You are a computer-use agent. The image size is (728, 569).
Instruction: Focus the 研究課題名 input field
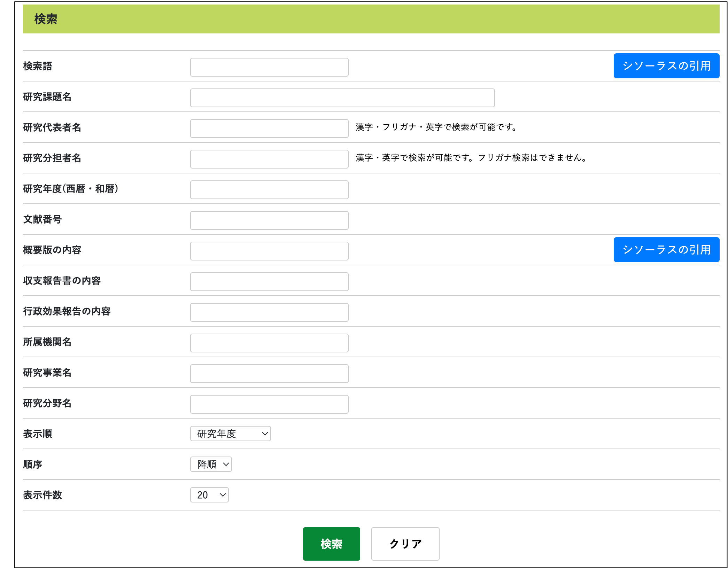[x=342, y=98]
